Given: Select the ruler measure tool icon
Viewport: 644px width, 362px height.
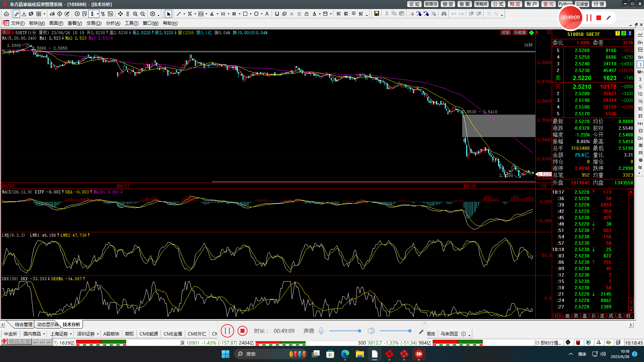Looking at the screenshot, I should 16,14.
